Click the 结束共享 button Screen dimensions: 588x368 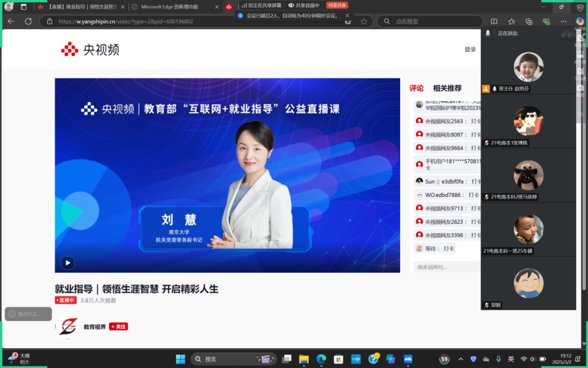click(x=337, y=5)
